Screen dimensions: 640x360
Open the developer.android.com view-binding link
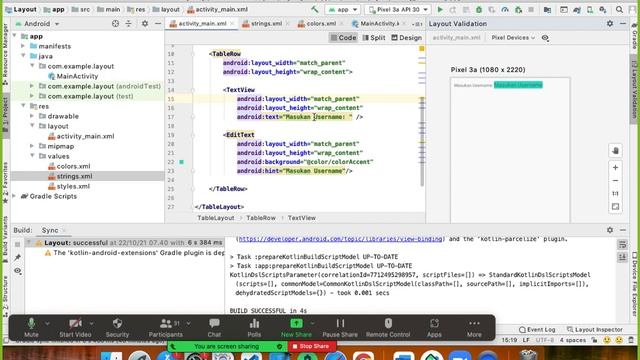(340, 239)
